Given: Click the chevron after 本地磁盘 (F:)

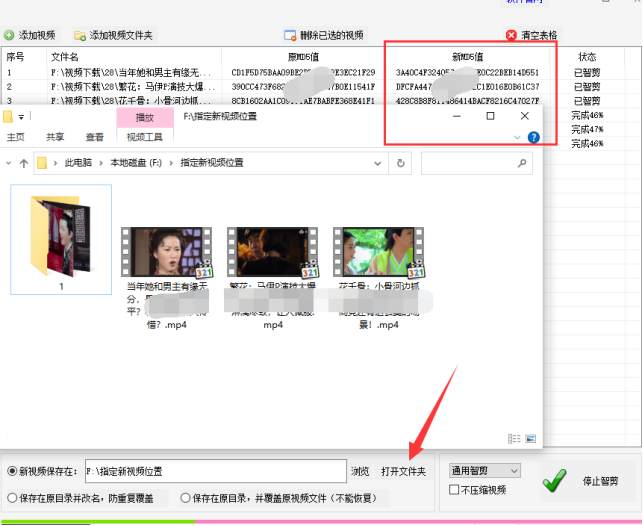Looking at the screenshot, I should click(x=171, y=164).
